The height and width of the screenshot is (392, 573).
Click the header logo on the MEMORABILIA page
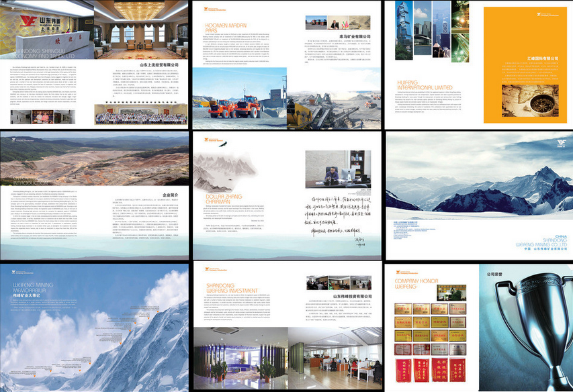click(23, 273)
